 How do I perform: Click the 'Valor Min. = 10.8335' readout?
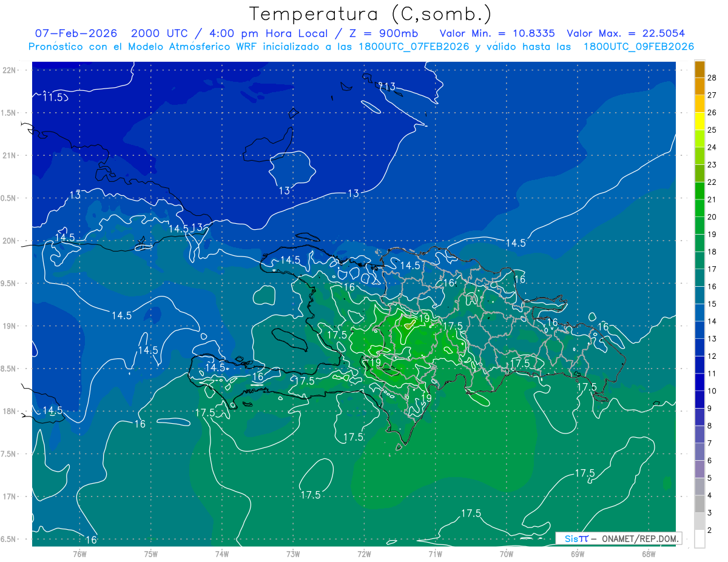pyautogui.click(x=497, y=33)
